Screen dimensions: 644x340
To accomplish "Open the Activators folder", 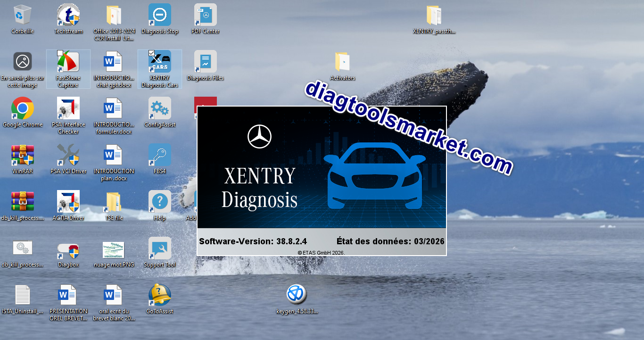I will [343, 62].
